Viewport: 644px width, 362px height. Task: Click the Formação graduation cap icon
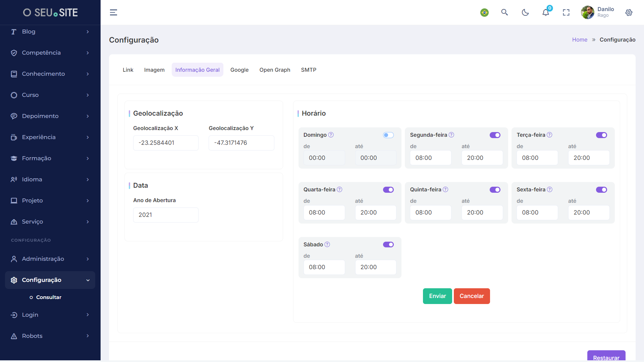[14, 158]
